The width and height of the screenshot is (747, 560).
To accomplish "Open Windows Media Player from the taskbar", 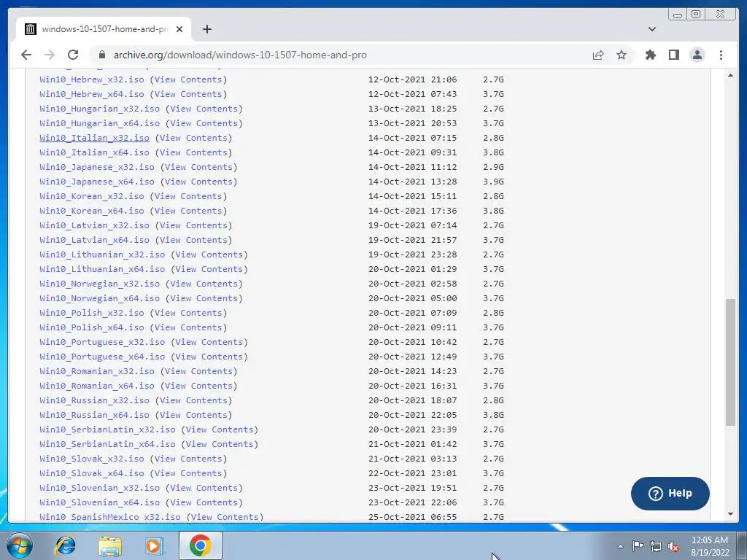I will 155,545.
